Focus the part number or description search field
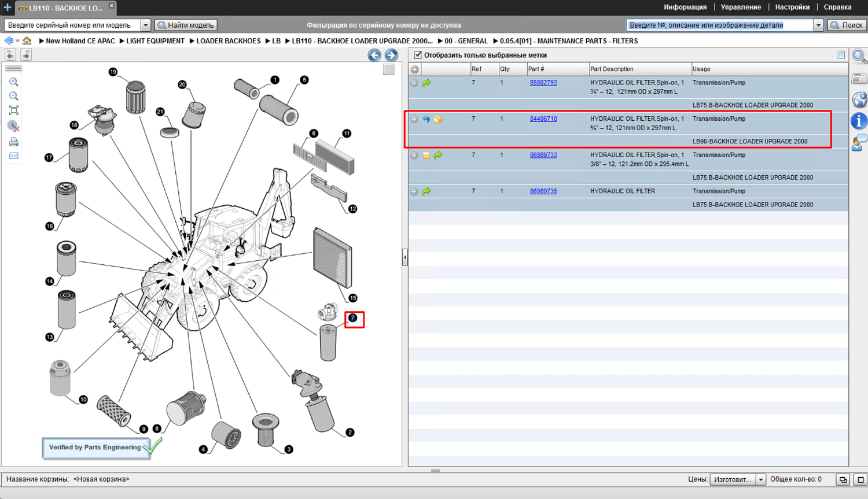The width and height of the screenshot is (868, 499). point(720,25)
